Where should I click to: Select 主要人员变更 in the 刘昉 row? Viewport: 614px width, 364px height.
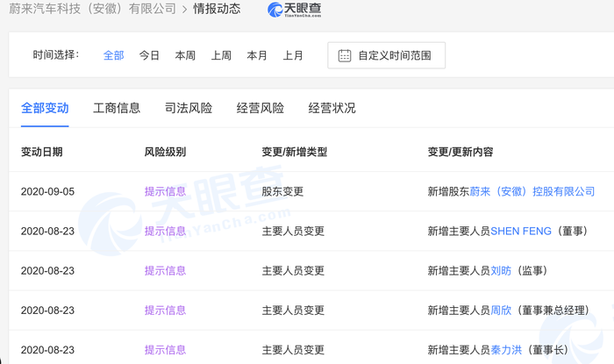tap(293, 271)
